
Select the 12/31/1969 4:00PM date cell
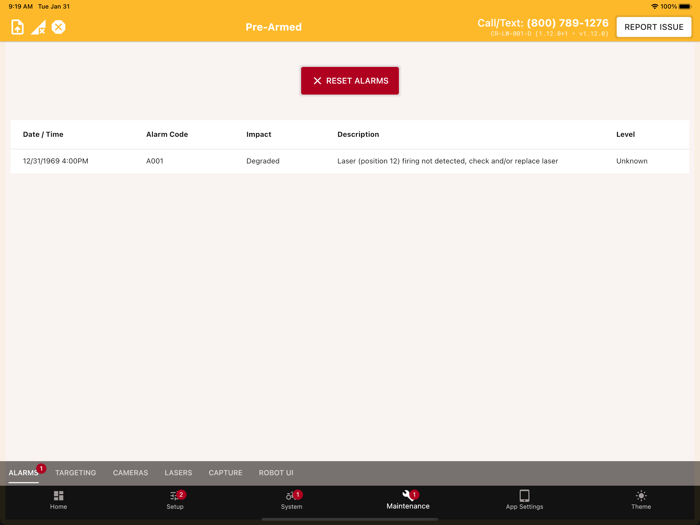coord(55,161)
